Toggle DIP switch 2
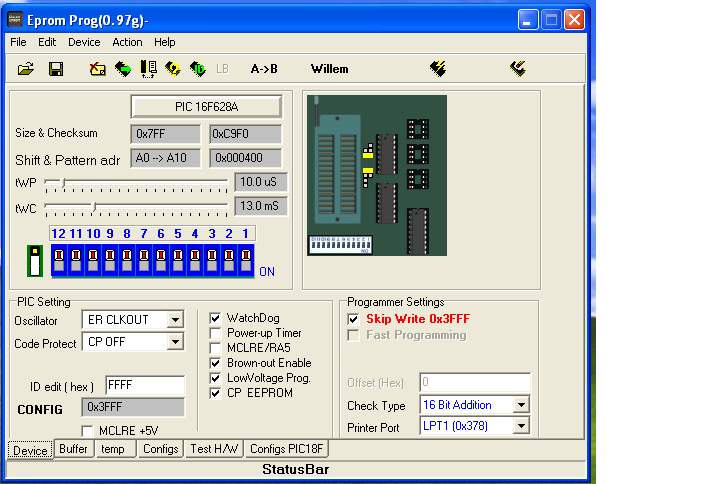 point(229,260)
